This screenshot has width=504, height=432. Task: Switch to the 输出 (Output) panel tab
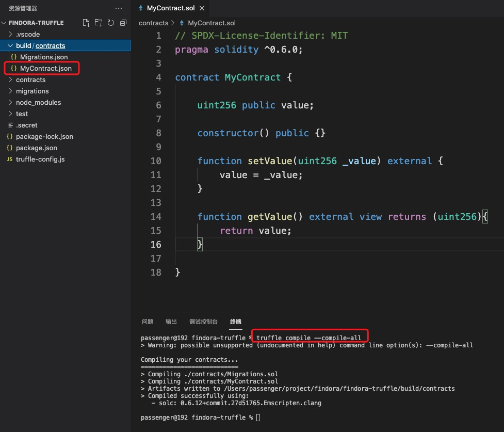pyautogui.click(x=171, y=322)
